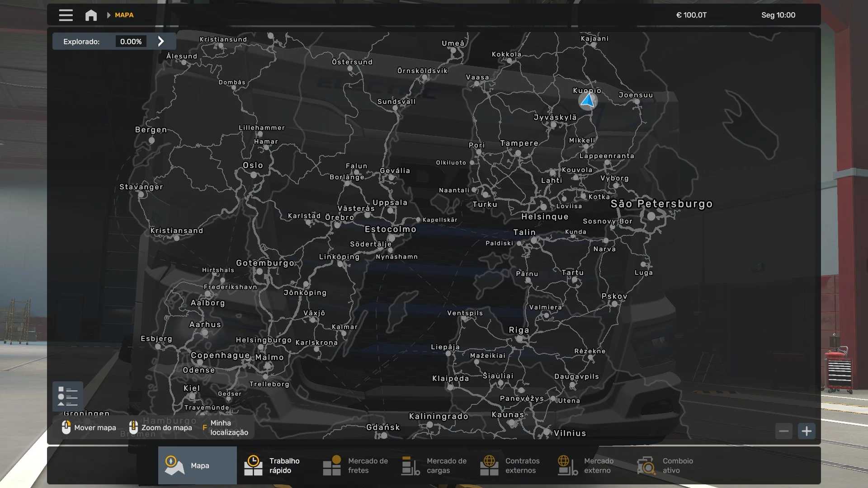The height and width of the screenshot is (488, 868).
Task: Open the Contratos externos tab
Action: tap(512, 465)
